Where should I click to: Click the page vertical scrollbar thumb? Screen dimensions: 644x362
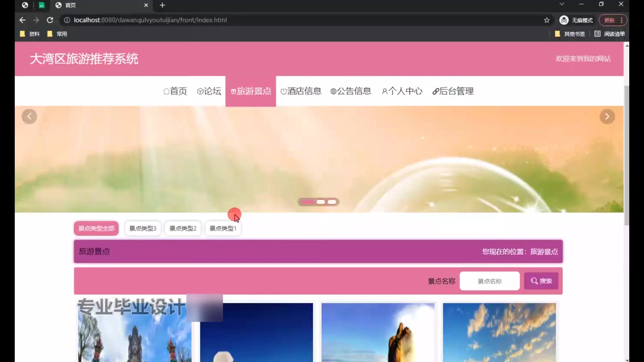click(627, 155)
